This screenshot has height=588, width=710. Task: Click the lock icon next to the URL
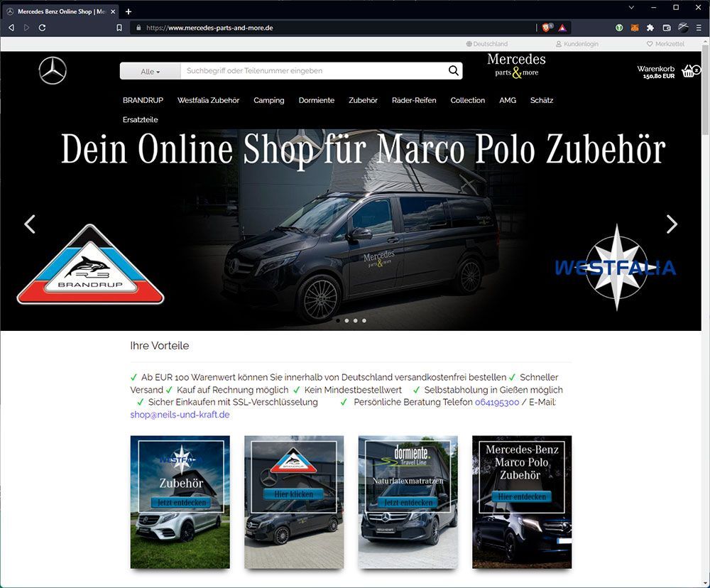click(138, 28)
